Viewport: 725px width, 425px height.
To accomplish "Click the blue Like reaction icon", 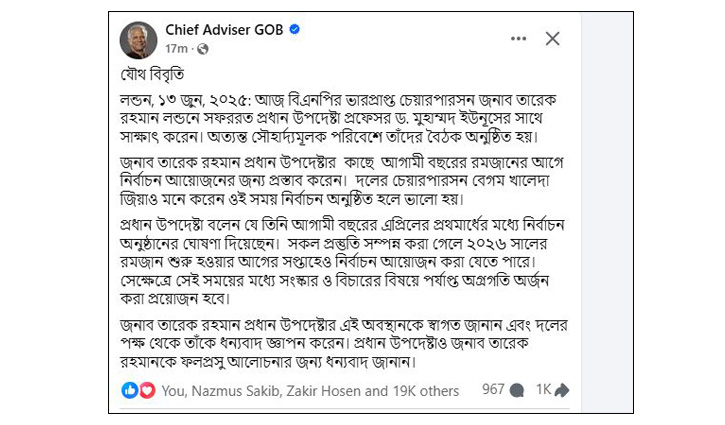I will pyautogui.click(x=130, y=390).
